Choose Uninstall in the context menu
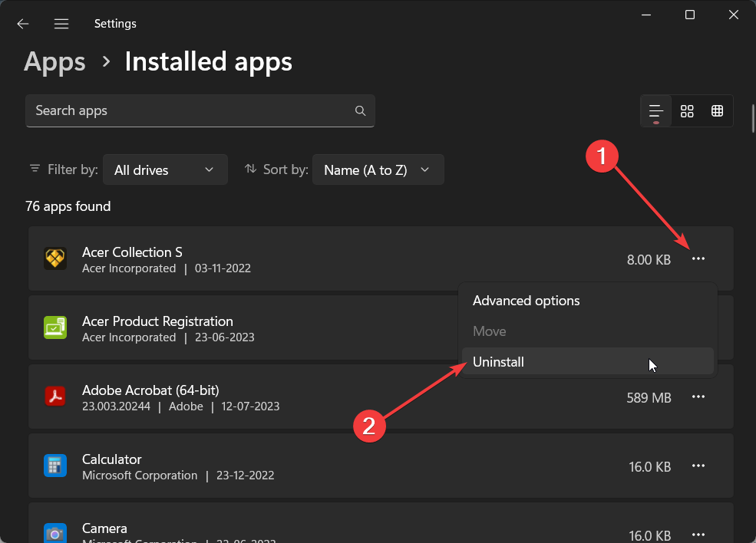This screenshot has width=756, height=543. [x=588, y=362]
